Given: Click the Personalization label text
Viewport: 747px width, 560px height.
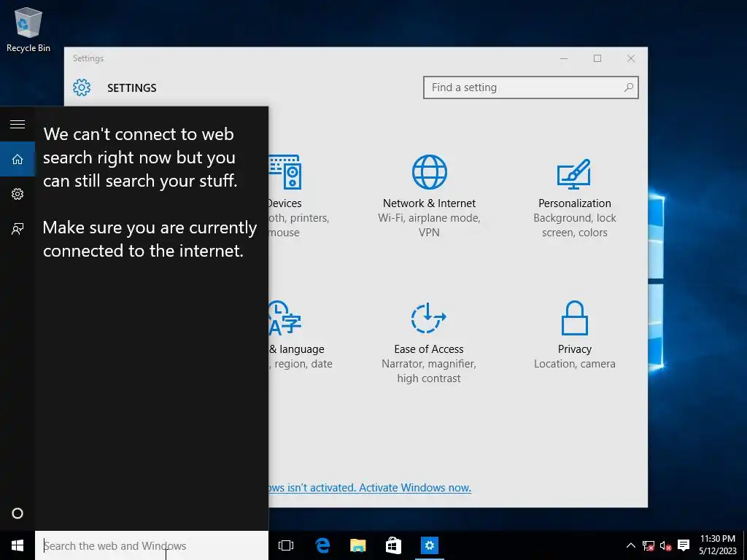Looking at the screenshot, I should click(x=575, y=203).
